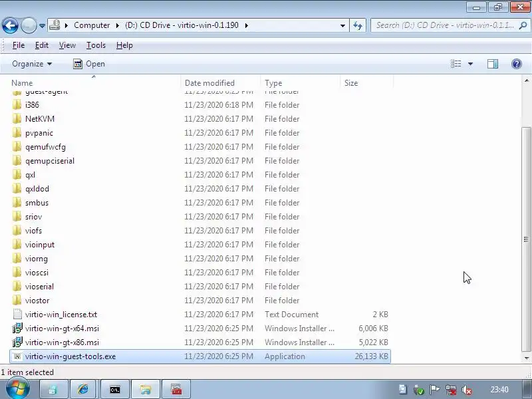Click the CD drive icon in the address bar
The image size is (532, 399).
click(55, 25)
